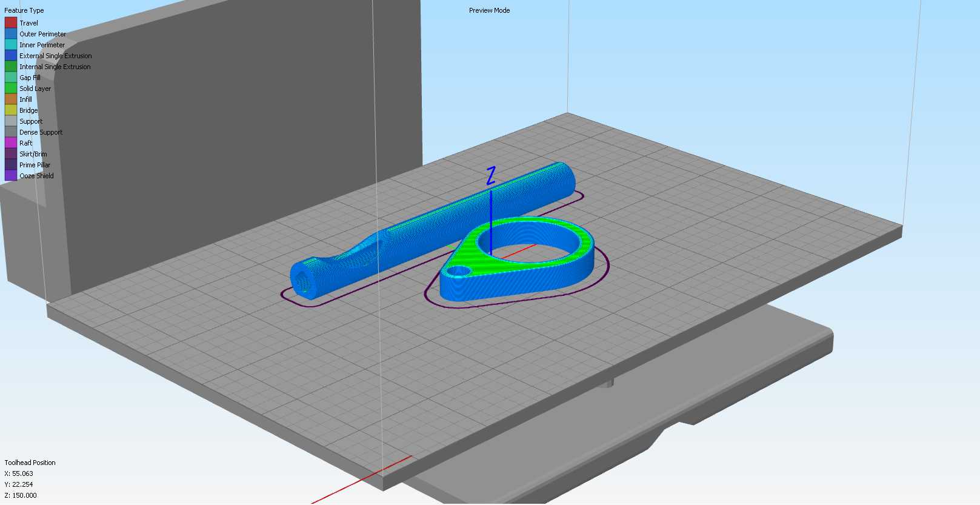Click the blue Z axis label

(x=492, y=176)
